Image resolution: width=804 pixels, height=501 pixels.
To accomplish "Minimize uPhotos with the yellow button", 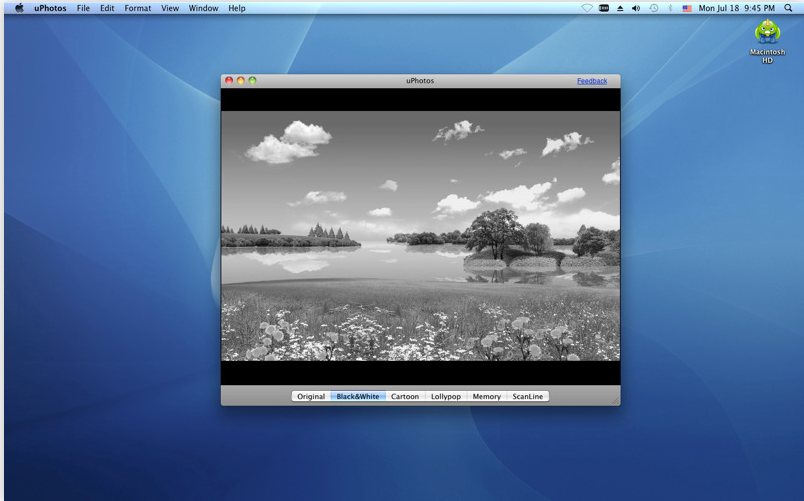I will tap(240, 81).
